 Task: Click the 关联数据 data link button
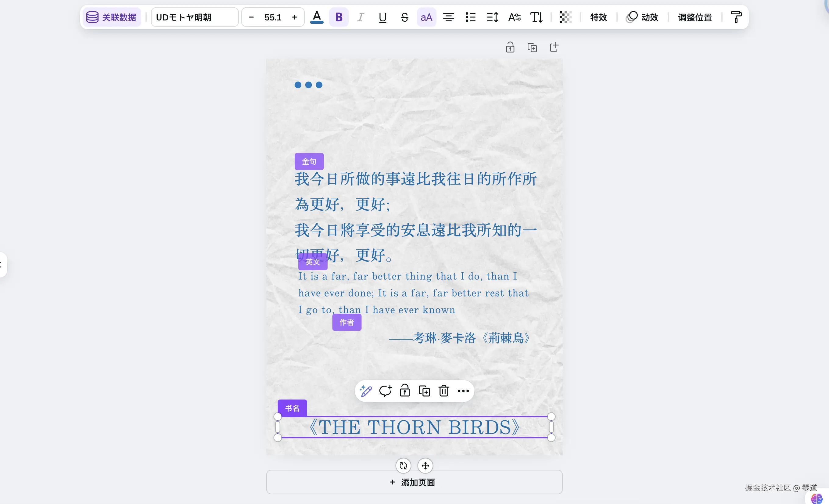click(x=111, y=17)
